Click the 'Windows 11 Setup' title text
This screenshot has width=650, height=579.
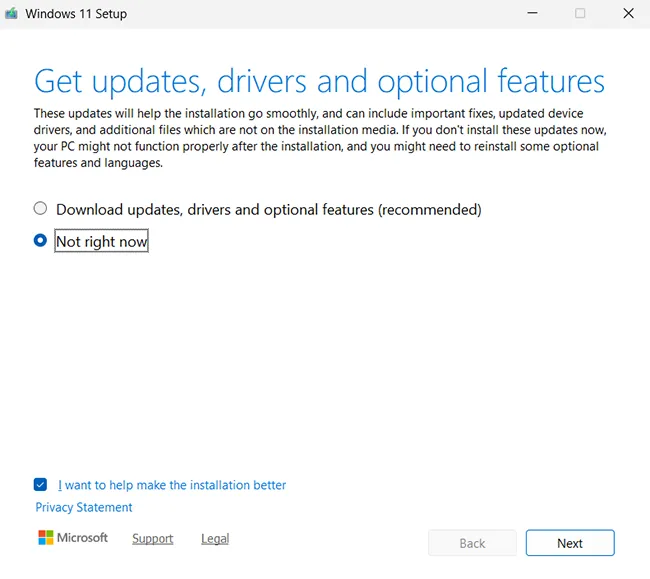click(76, 14)
